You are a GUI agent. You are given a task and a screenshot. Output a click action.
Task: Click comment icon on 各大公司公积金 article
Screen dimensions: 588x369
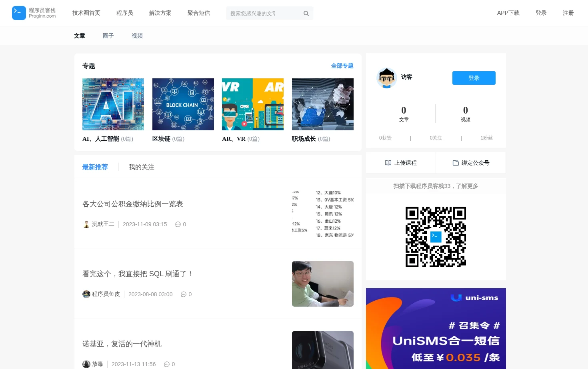pyautogui.click(x=178, y=224)
